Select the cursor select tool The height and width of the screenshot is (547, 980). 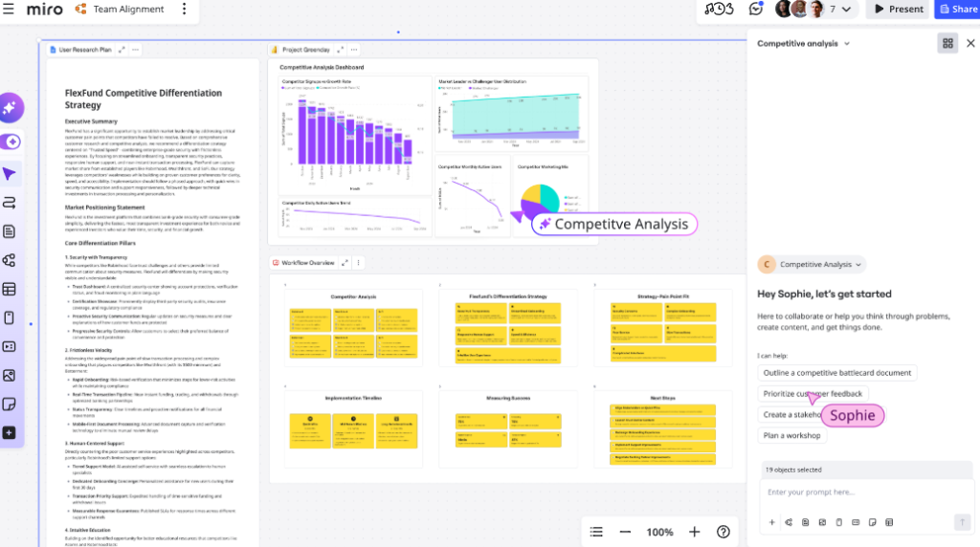pos(10,174)
